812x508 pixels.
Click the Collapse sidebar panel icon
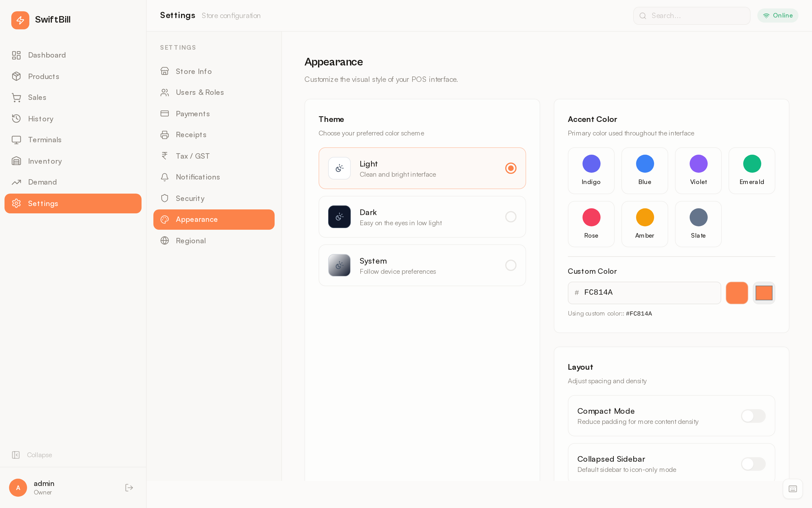[x=16, y=455]
